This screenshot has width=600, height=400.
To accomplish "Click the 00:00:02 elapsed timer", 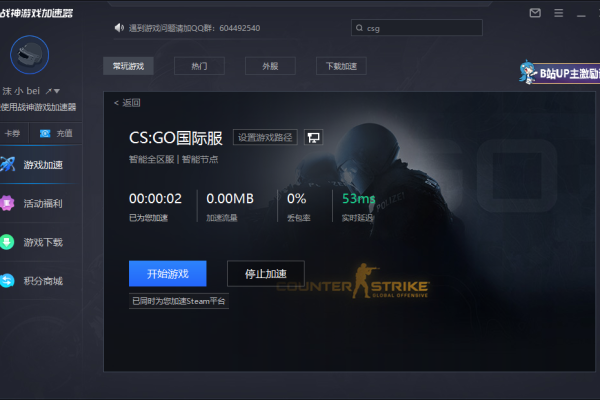I will [155, 198].
